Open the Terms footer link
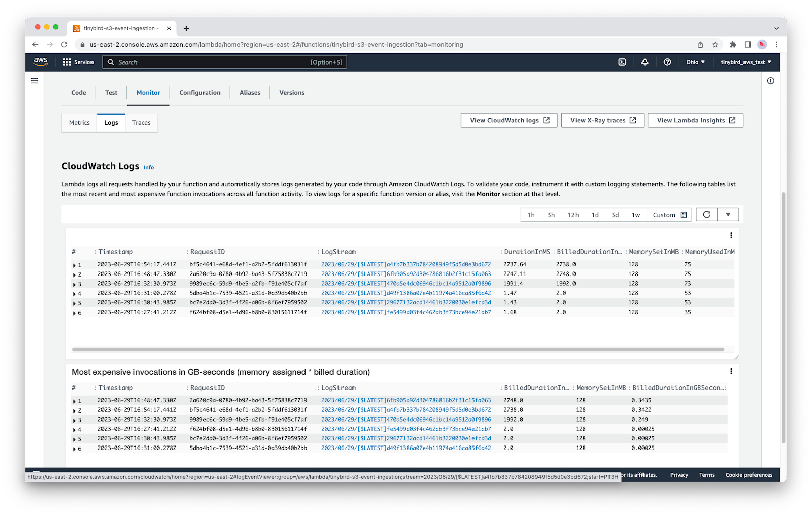 pyautogui.click(x=706, y=475)
